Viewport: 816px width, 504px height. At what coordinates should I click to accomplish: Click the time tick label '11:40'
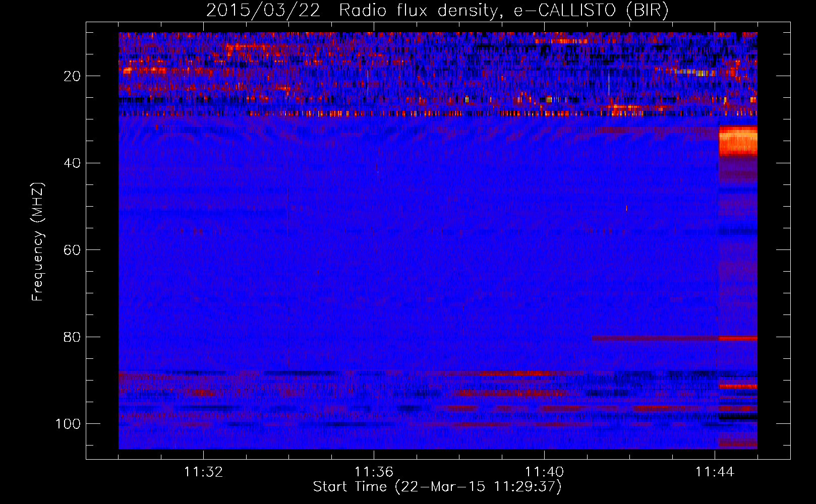[x=544, y=472]
